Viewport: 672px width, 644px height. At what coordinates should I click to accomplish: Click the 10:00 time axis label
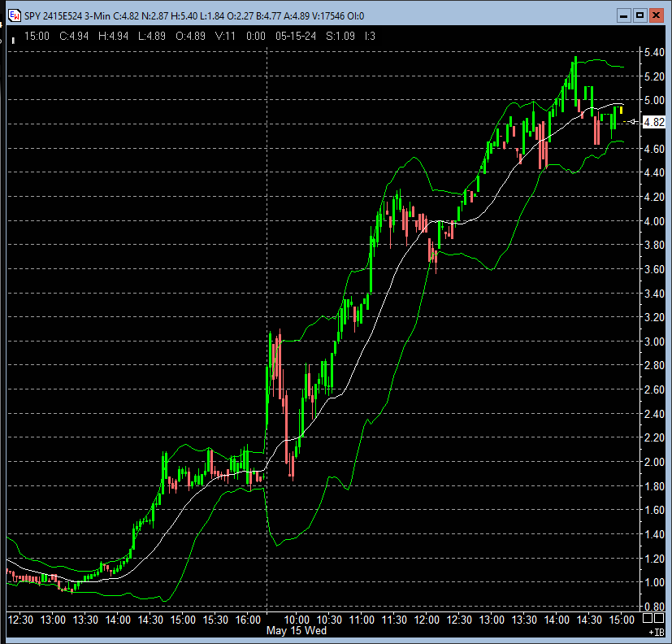pyautogui.click(x=297, y=620)
